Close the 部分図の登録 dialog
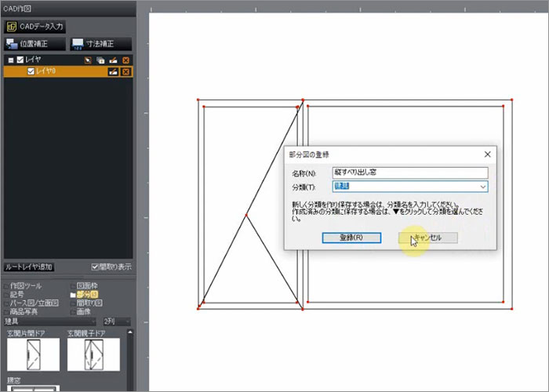549x392 pixels. 487,154
